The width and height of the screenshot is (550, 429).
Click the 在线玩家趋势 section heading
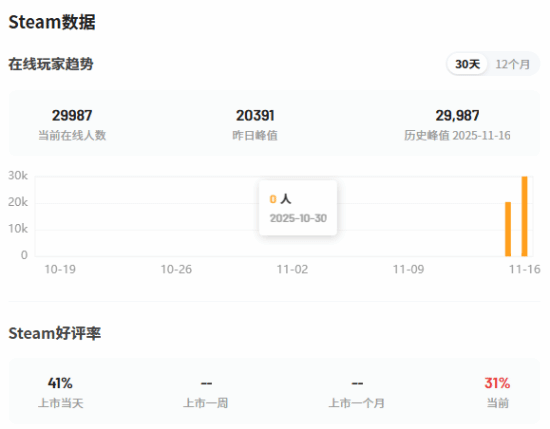tap(51, 64)
